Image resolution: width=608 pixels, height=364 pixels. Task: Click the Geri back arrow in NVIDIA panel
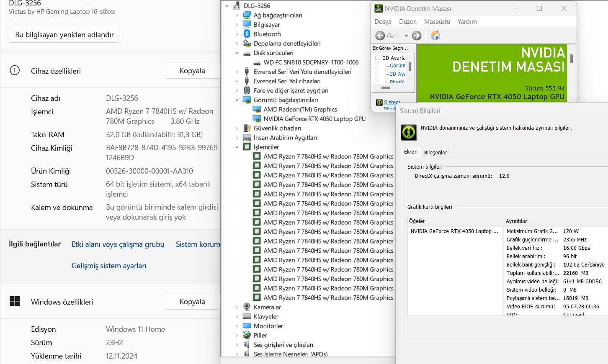[380, 36]
